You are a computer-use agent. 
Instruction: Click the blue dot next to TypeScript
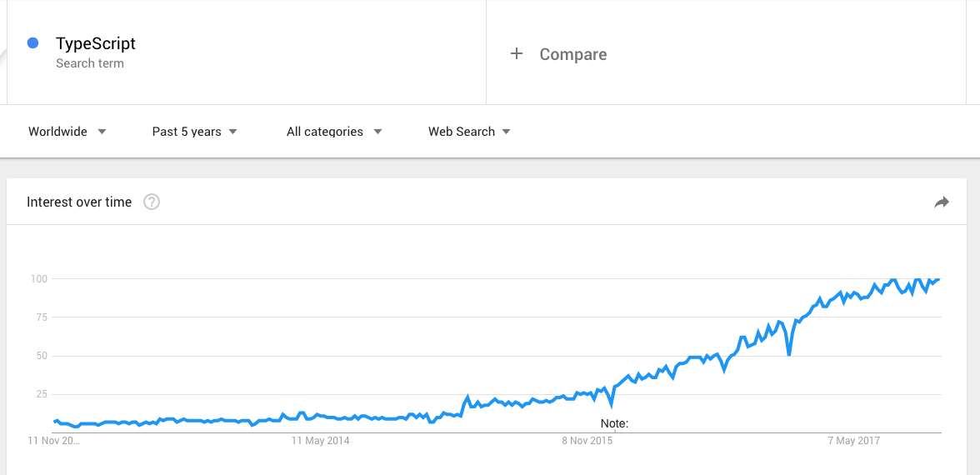[x=33, y=43]
